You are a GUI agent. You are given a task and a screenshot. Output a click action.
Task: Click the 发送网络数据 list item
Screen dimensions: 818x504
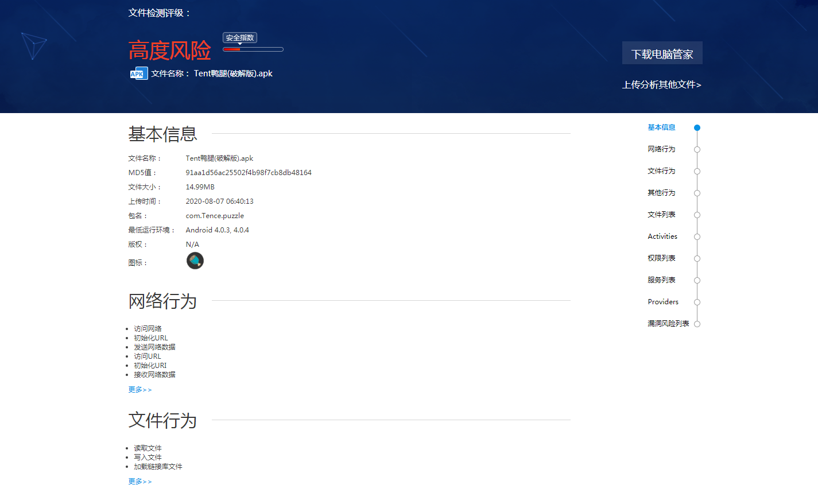coord(154,347)
